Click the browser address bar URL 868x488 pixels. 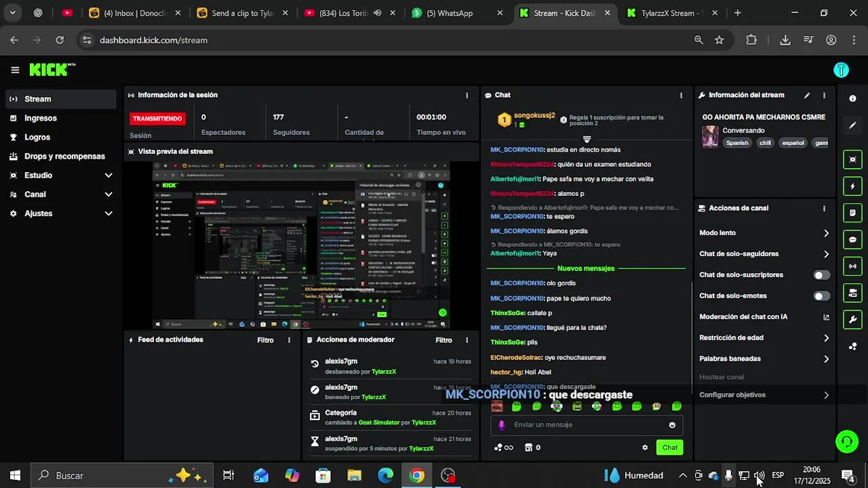pos(153,40)
